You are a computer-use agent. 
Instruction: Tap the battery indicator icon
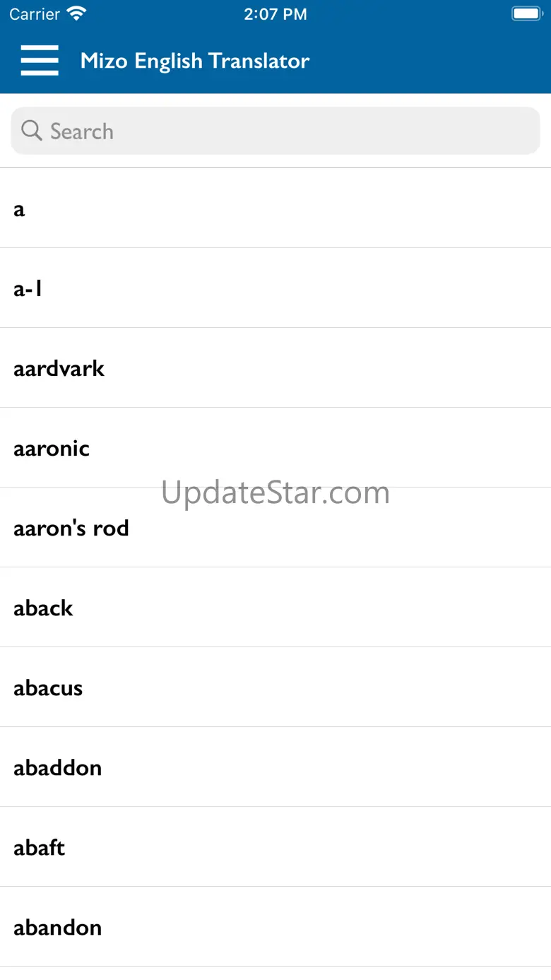click(526, 13)
